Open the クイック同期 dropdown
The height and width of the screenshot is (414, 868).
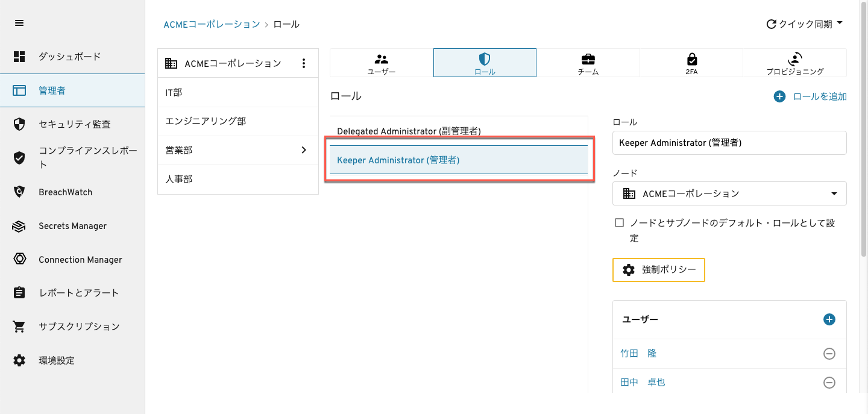(804, 24)
